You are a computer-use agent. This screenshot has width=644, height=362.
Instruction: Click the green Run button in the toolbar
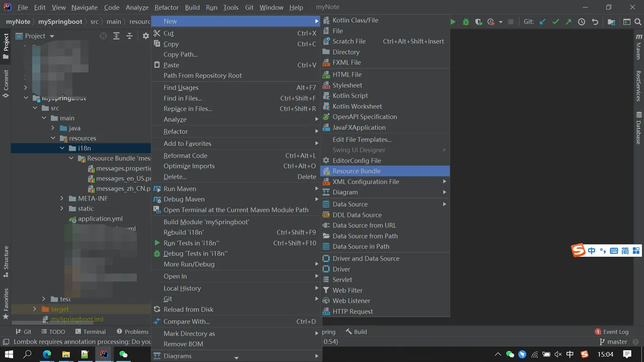click(453, 22)
